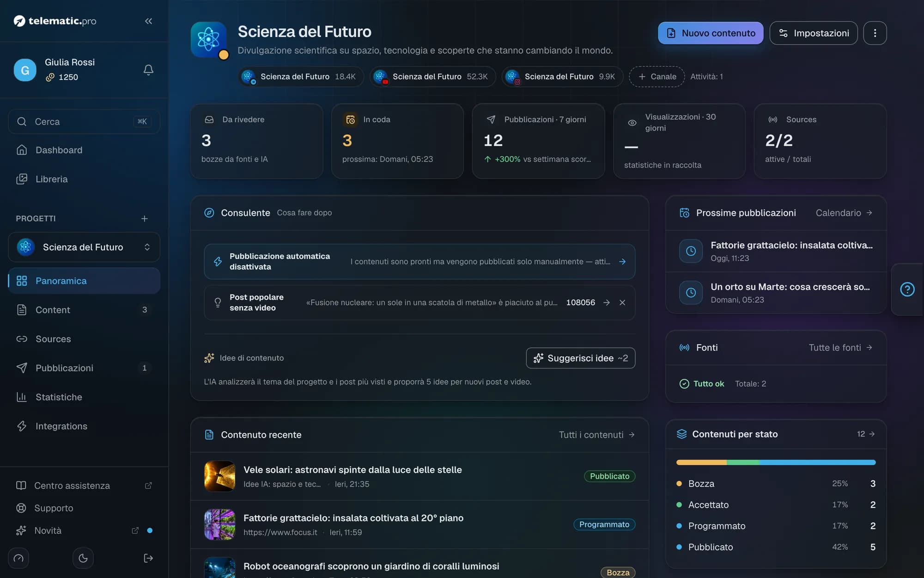Open Calendario link

844,213
